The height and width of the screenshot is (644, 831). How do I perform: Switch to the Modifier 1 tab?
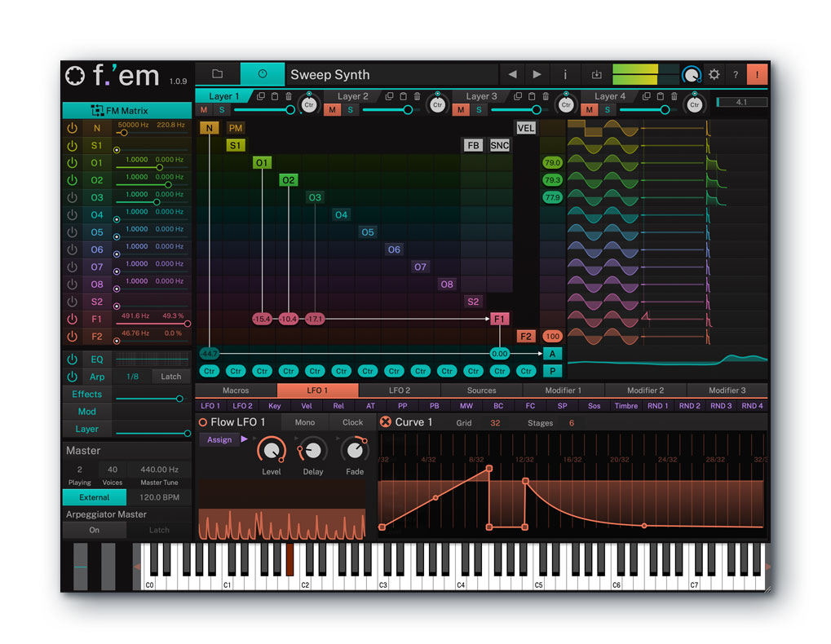(x=564, y=390)
